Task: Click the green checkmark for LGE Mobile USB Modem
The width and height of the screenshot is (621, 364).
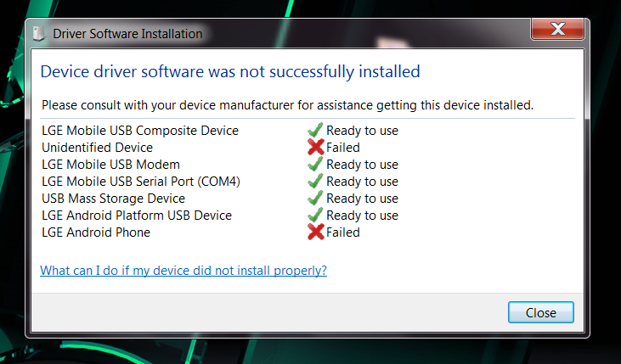Action: (x=315, y=165)
